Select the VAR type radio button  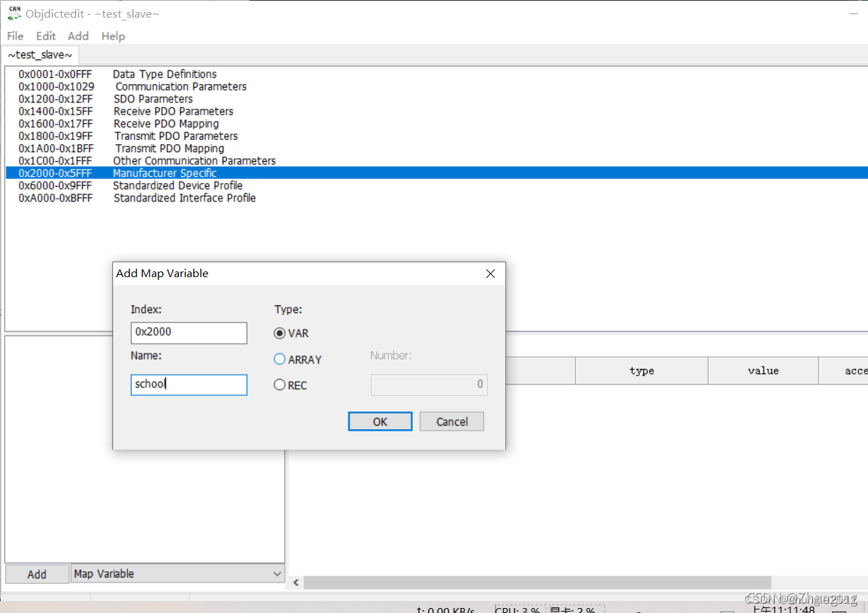(291, 333)
